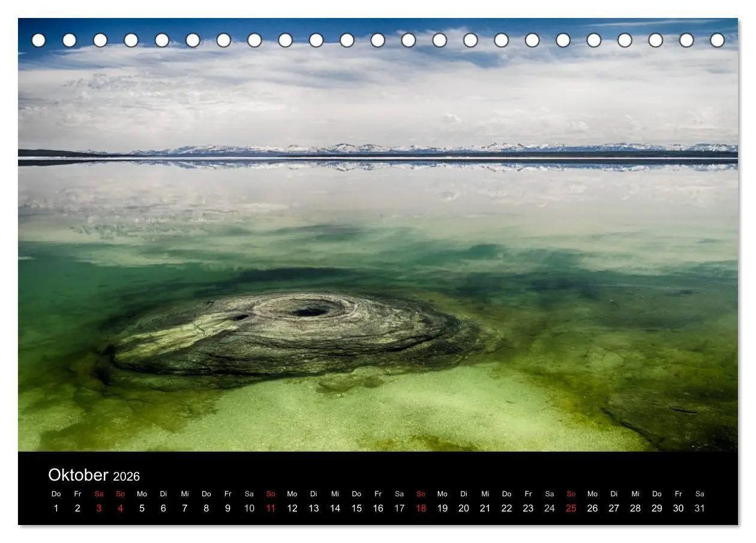Click date 20
756x543 pixels.
pyautogui.click(x=464, y=508)
